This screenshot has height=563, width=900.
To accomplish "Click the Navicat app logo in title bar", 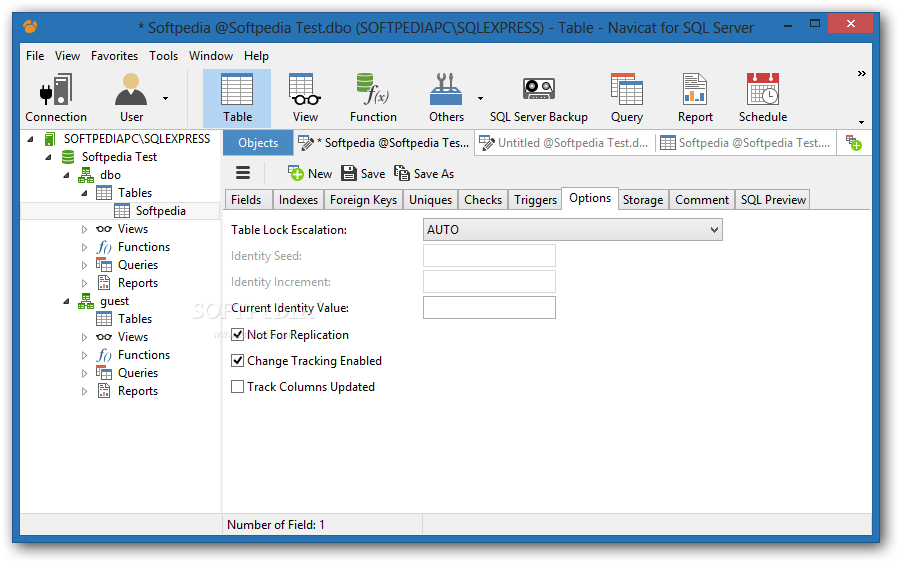I will pyautogui.click(x=30, y=27).
